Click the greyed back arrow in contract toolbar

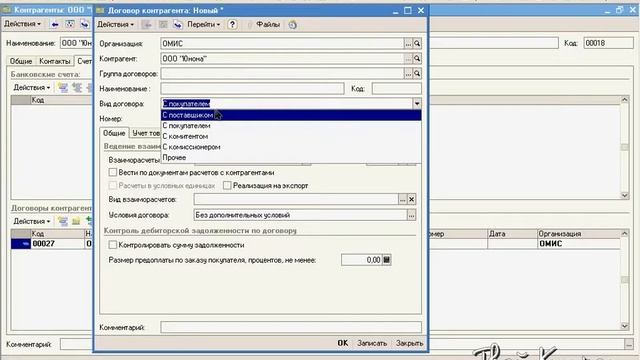click(x=147, y=24)
